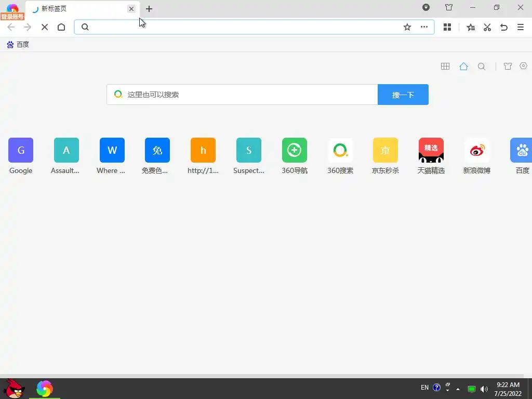
Task: Open the wallpaper shirt icon on new tab page
Action: coord(508,66)
